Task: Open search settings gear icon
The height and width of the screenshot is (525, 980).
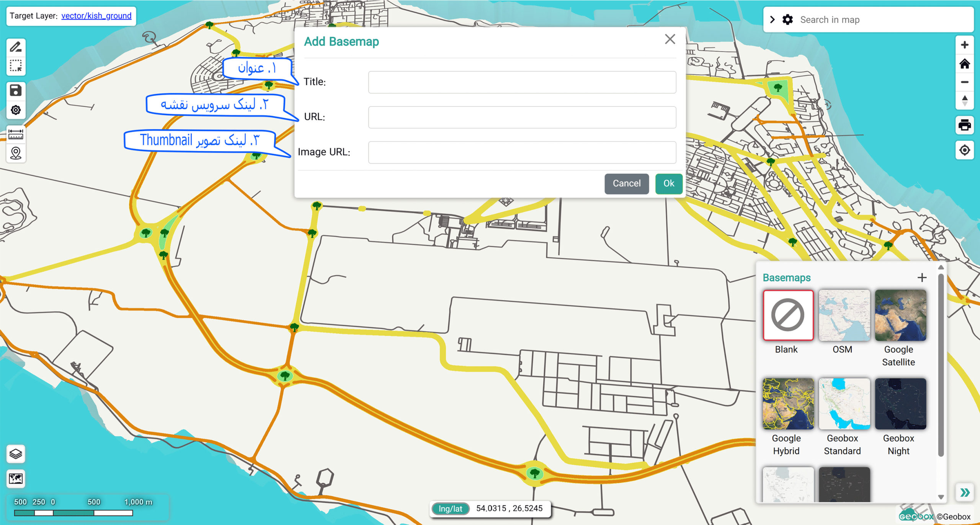Action: (787, 20)
